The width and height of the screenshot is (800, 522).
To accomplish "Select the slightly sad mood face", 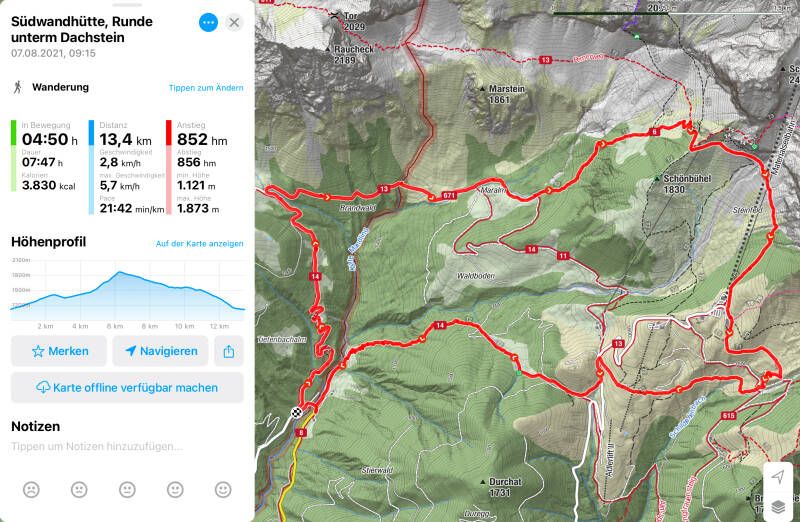I will [79, 489].
